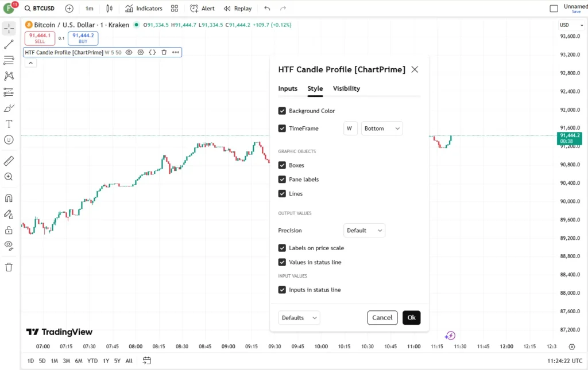Confirm settings with Ok button
The height and width of the screenshot is (370, 588).
click(x=411, y=318)
